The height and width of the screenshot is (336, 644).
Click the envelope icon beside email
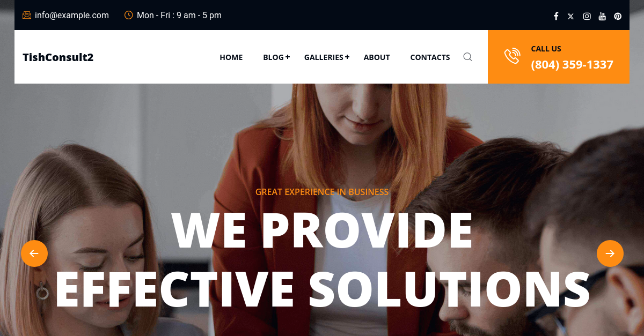click(x=27, y=15)
